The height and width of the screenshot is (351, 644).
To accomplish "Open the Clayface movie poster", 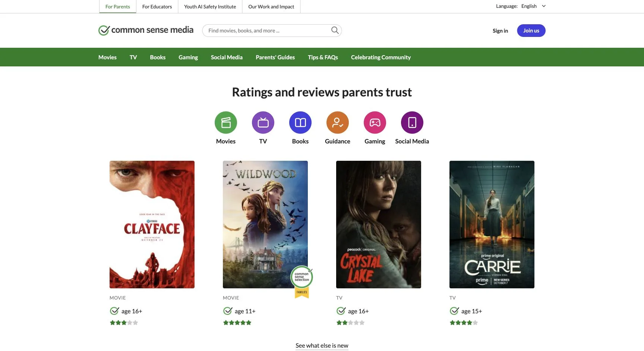I will 152,225.
